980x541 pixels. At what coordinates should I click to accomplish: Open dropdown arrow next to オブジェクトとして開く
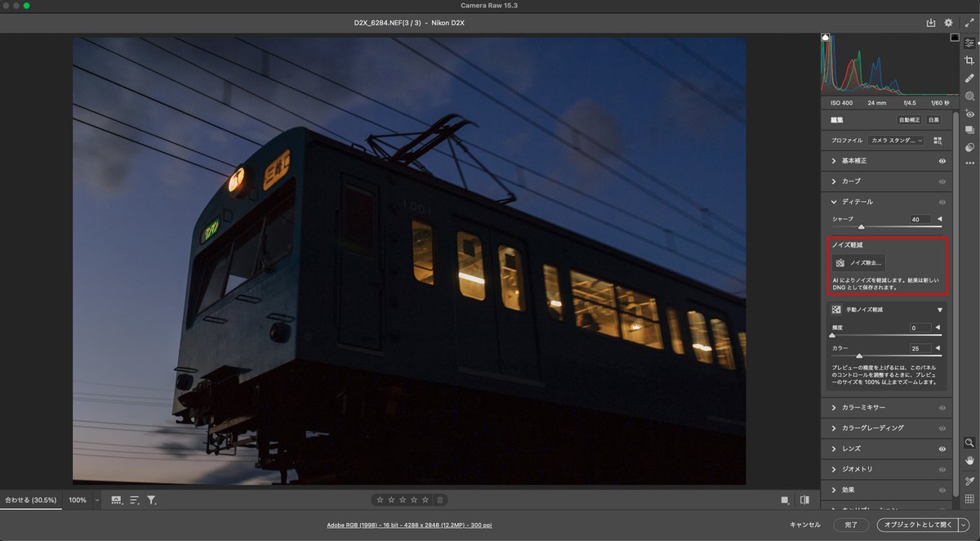click(x=964, y=525)
